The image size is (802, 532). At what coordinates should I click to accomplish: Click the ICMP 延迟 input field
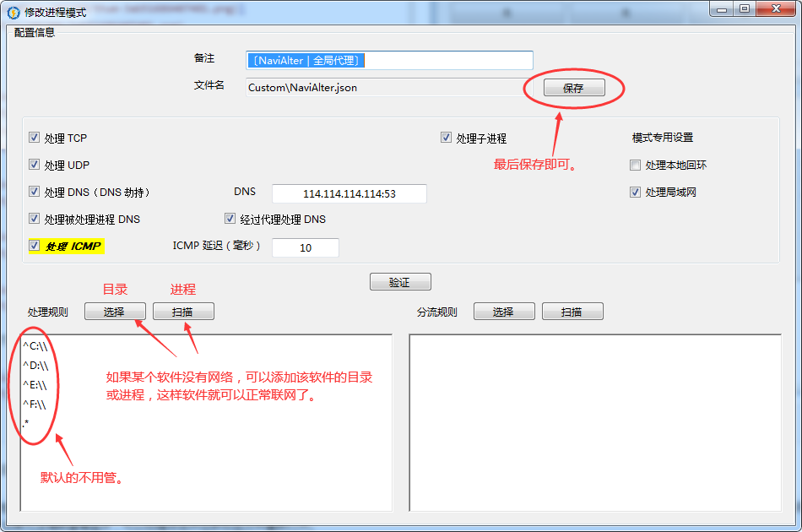click(x=306, y=247)
